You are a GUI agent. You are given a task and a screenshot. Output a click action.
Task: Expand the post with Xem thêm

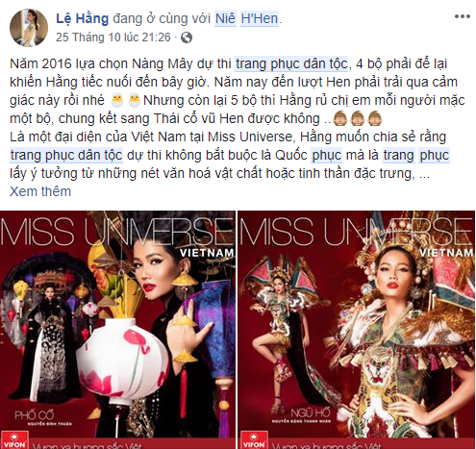[40, 191]
